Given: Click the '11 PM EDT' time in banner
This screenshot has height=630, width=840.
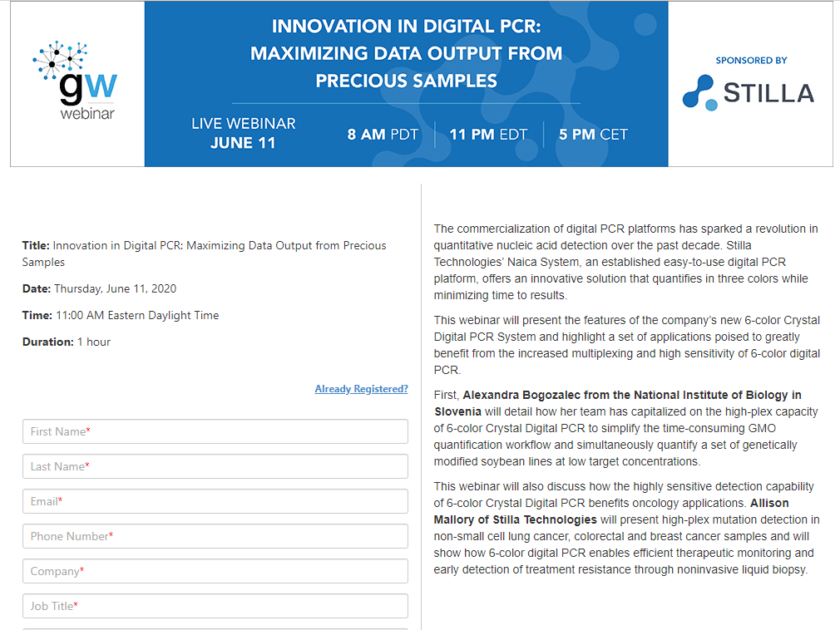Looking at the screenshot, I should pos(488,135).
